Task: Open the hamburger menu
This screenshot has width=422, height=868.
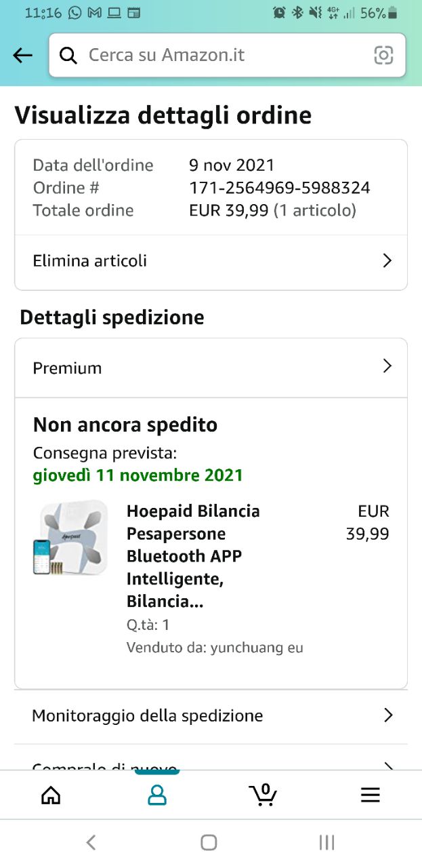Action: pos(370,795)
